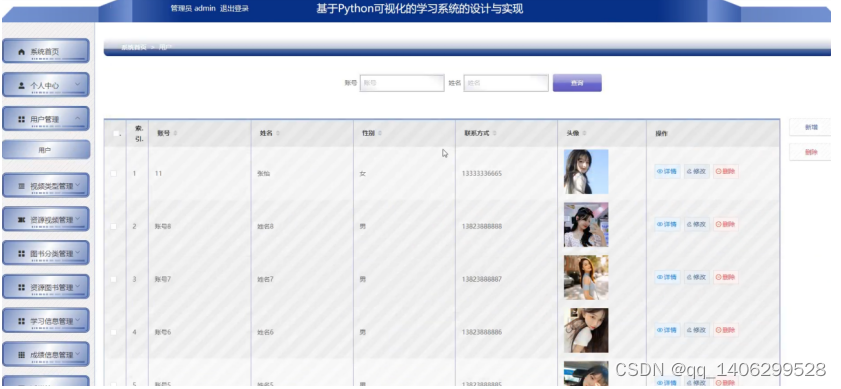Expand the 视频类型管理 chevron
Viewport: 841px width, 389px height.
pyautogui.click(x=78, y=185)
